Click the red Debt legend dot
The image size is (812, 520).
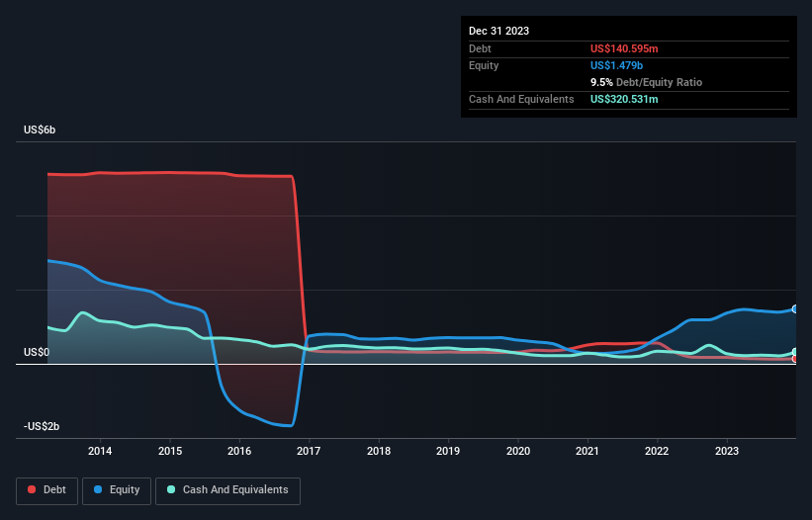(x=32, y=489)
